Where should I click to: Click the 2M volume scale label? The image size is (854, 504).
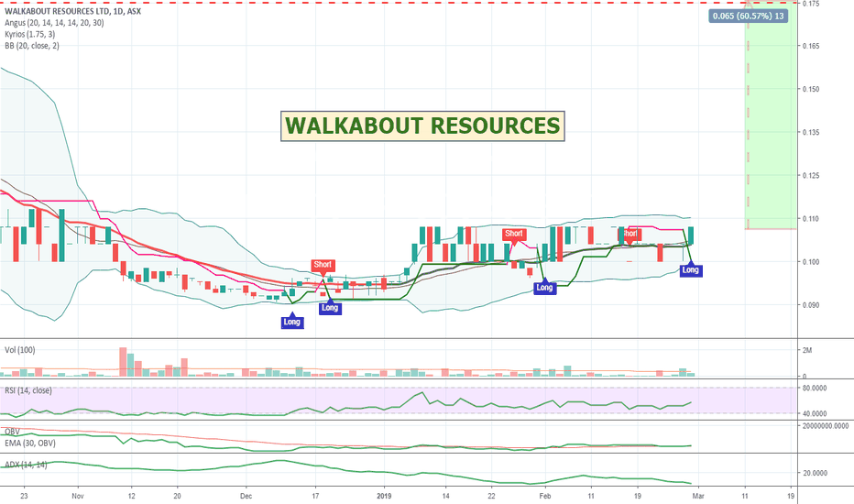(807, 350)
